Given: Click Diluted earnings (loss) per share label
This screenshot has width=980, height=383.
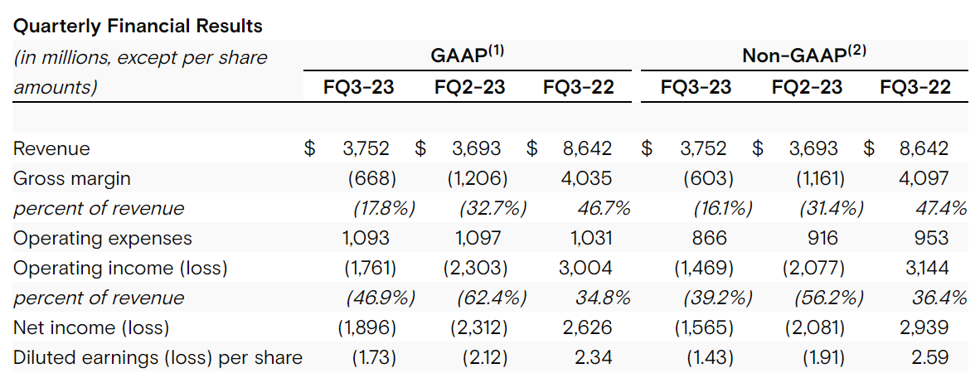Looking at the screenshot, I should click(158, 357).
